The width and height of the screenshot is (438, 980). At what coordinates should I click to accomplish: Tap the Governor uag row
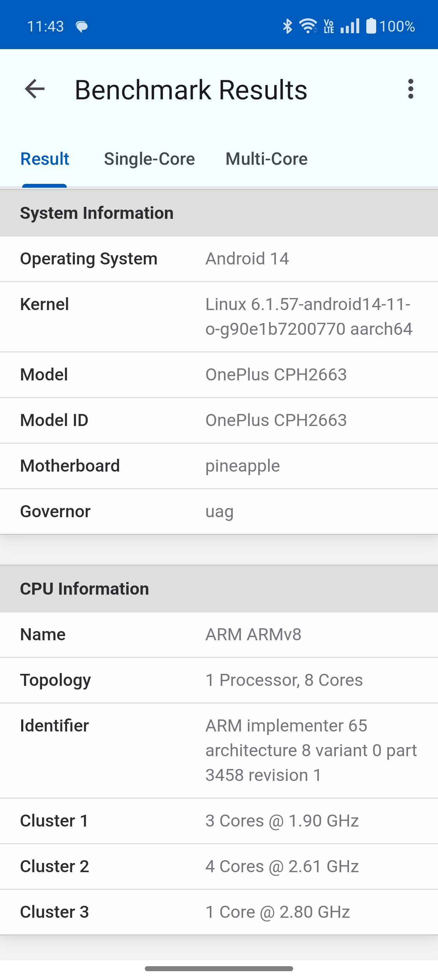pyautogui.click(x=219, y=512)
